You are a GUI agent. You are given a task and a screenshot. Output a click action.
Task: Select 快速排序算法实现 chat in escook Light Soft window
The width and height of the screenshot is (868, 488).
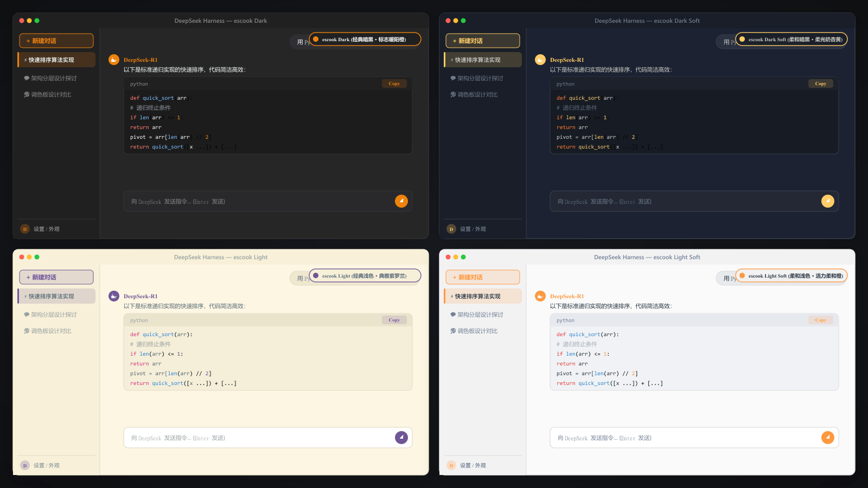click(483, 296)
